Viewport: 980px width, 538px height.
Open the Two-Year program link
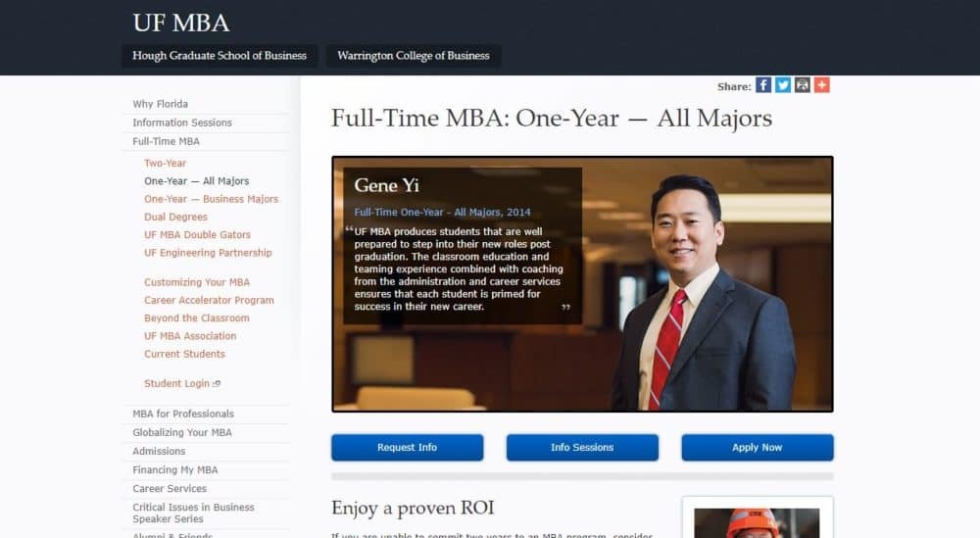coord(165,163)
